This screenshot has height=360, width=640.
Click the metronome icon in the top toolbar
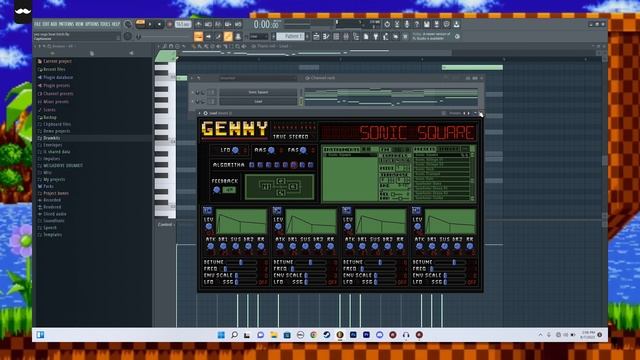(x=198, y=24)
